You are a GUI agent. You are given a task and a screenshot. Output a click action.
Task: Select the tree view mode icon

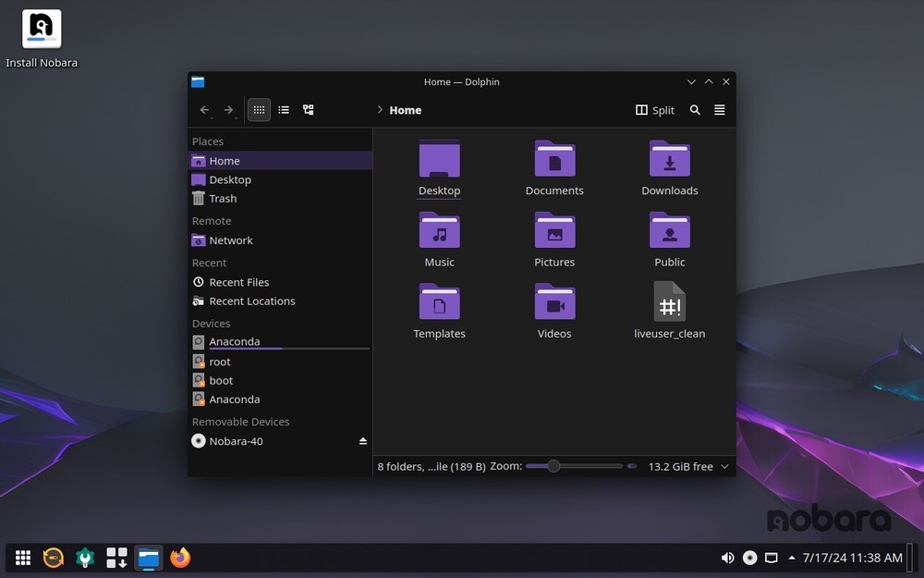(x=308, y=109)
